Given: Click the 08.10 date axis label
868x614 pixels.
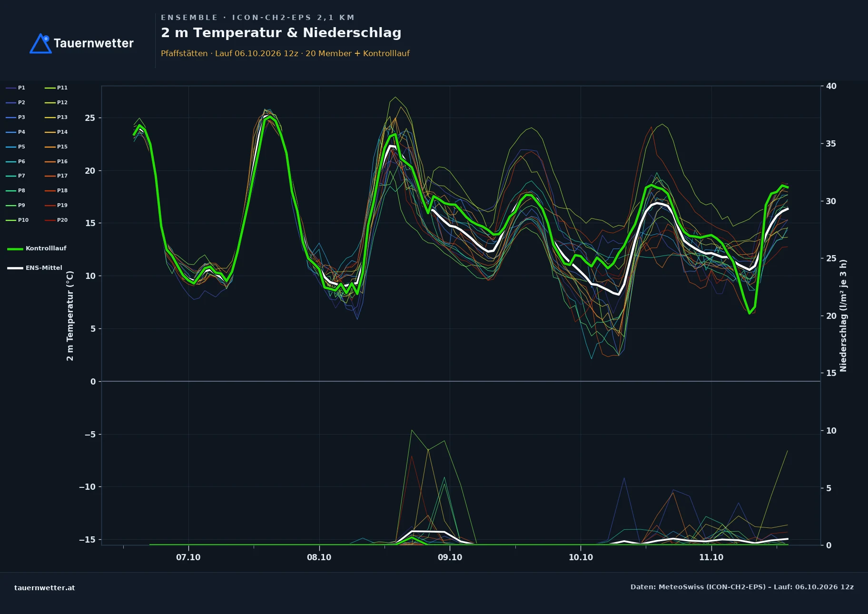Looking at the screenshot, I should coord(319,557).
